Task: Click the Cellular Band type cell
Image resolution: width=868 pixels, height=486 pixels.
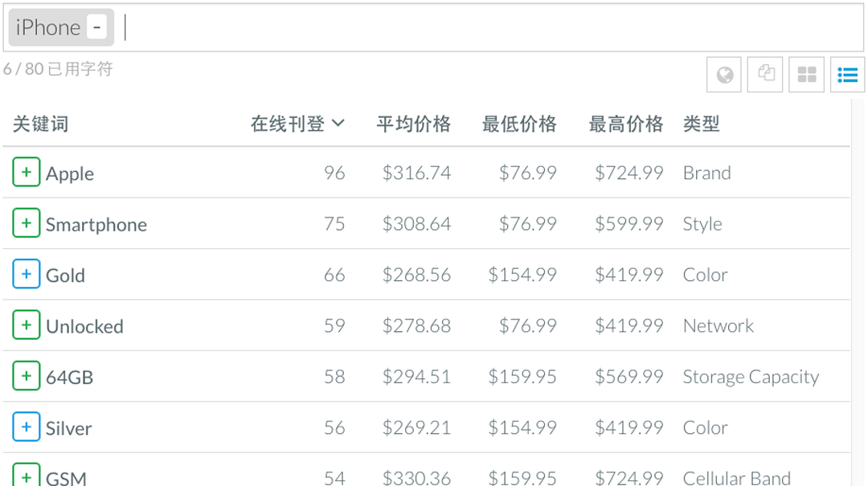Action: point(737,478)
